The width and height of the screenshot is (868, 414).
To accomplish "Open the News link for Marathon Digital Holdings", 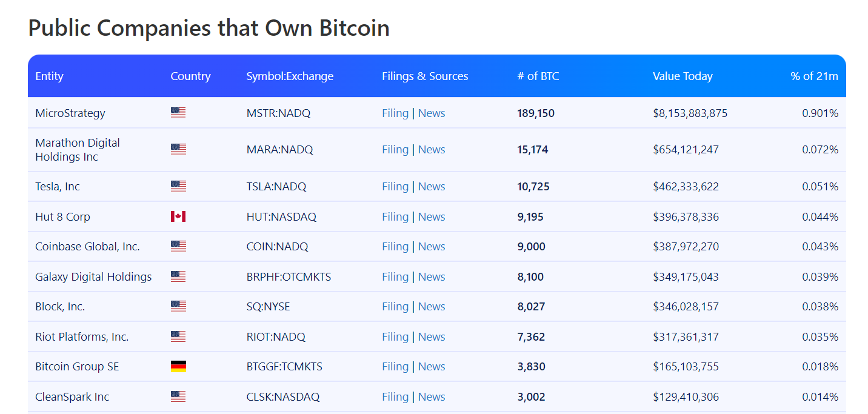I will tap(432, 150).
